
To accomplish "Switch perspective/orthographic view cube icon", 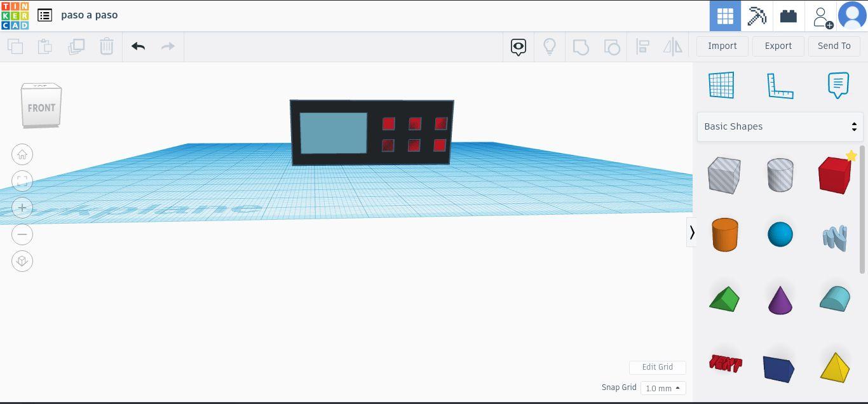I will click(22, 261).
